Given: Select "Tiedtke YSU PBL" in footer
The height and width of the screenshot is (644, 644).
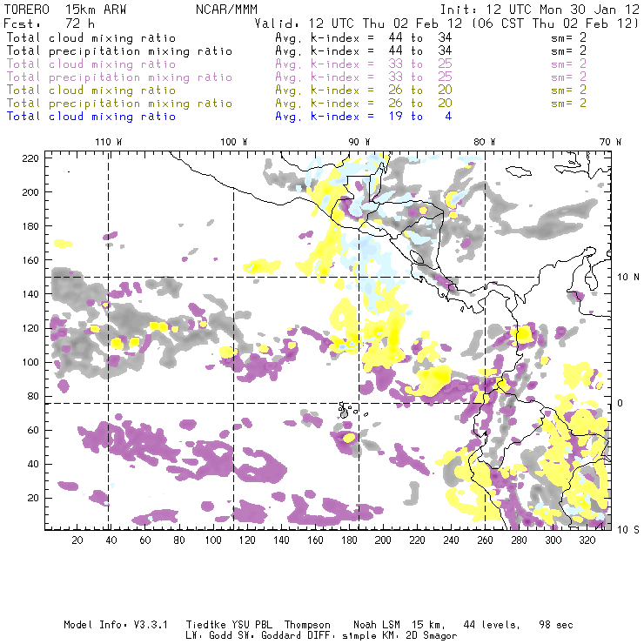Looking at the screenshot, I should [229, 625].
